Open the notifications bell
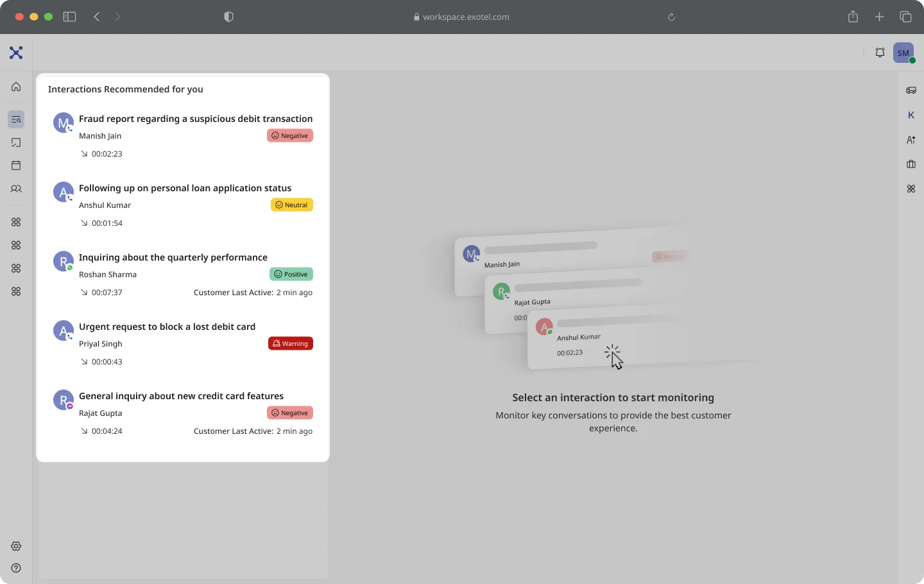Screen dimensions: 924x584 (880, 53)
